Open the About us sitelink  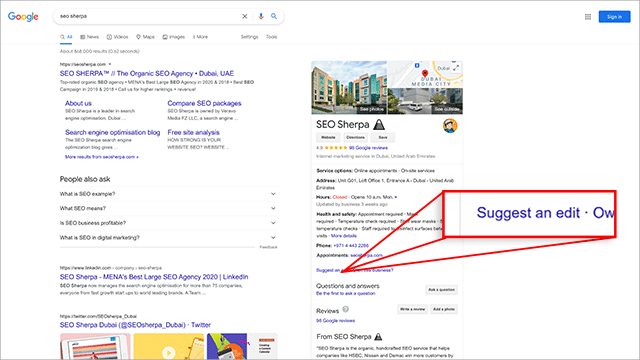(78, 103)
